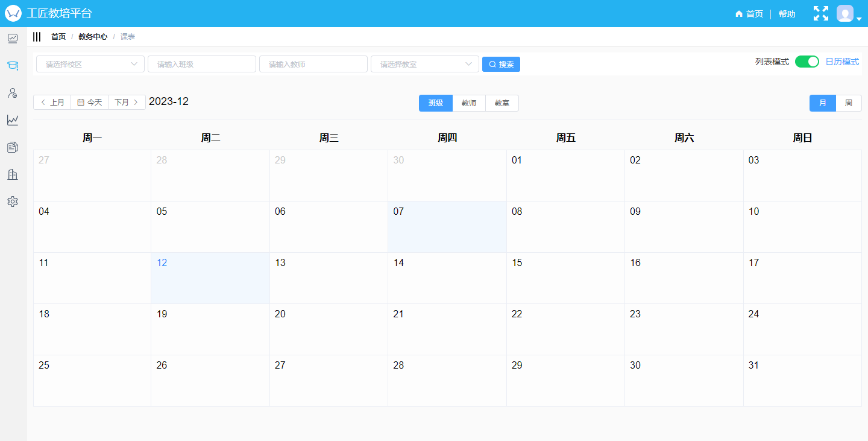Open the line chart statistics sidebar icon
Image resolution: width=868 pixels, height=441 pixels.
click(x=13, y=120)
